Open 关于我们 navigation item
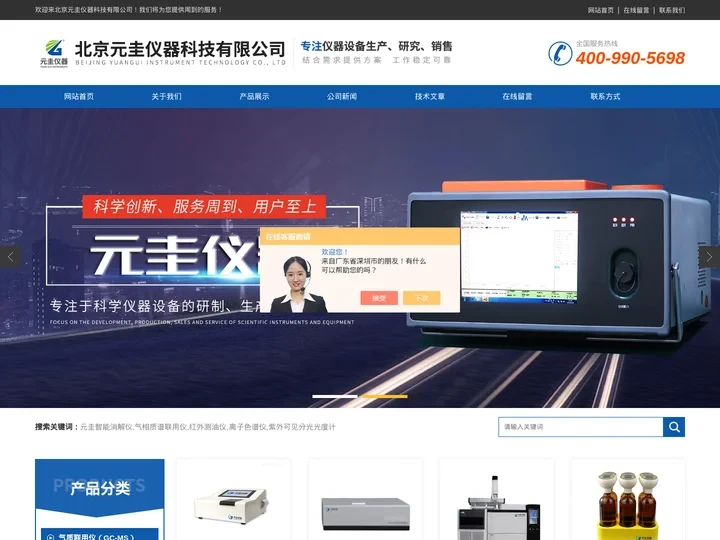 166,96
